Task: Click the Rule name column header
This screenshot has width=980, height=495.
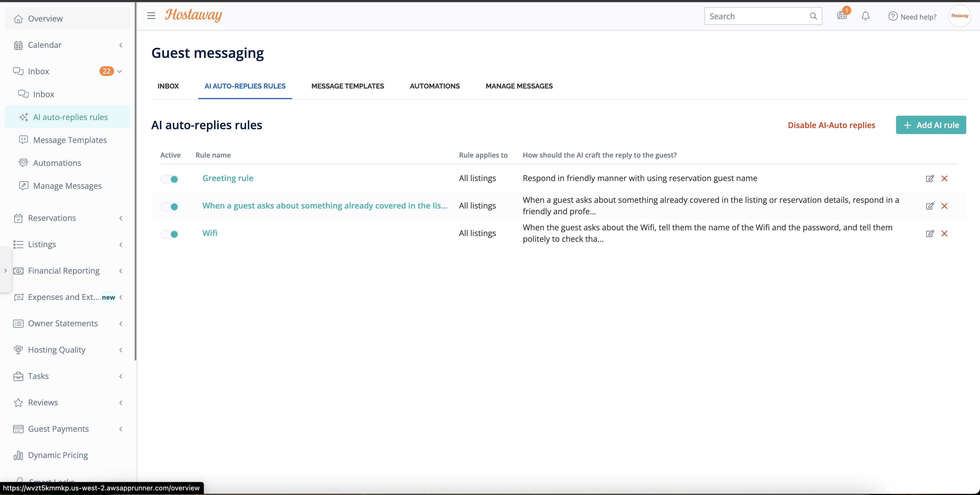Action: pos(213,155)
